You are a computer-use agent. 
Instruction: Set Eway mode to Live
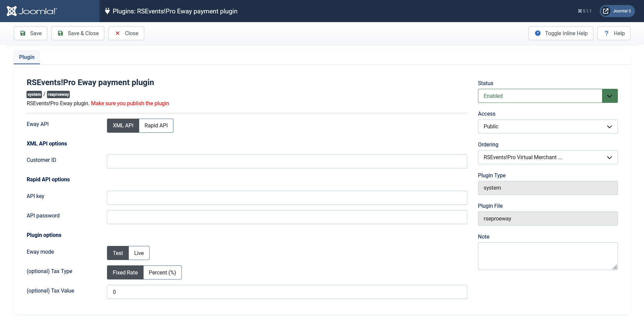(x=139, y=253)
